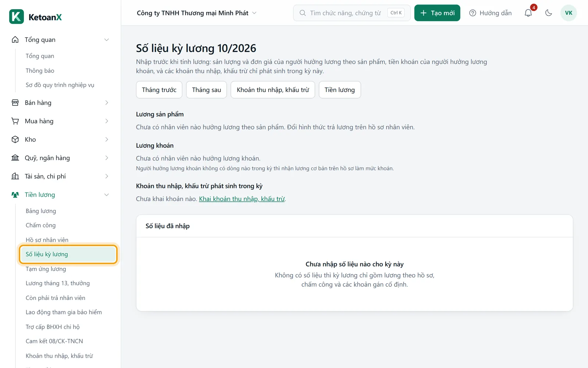Click the Quỹ, ngân hàng bank icon
This screenshot has width=588, height=368.
pyautogui.click(x=15, y=158)
